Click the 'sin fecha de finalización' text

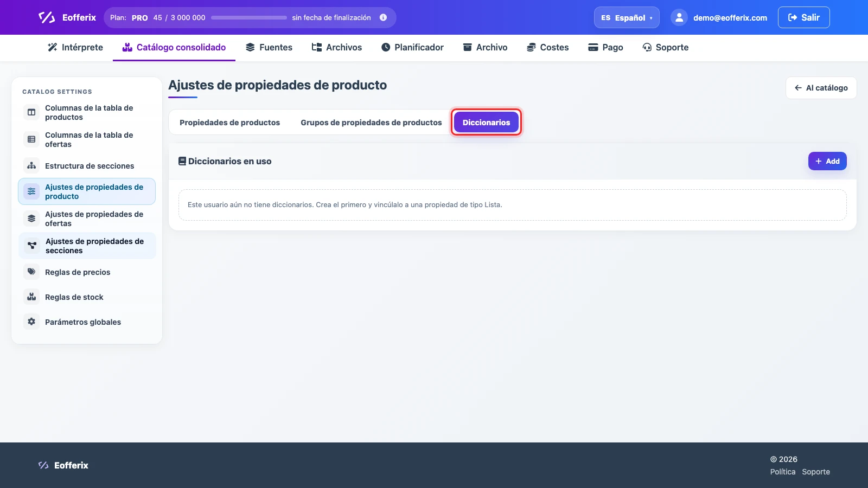pyautogui.click(x=331, y=17)
